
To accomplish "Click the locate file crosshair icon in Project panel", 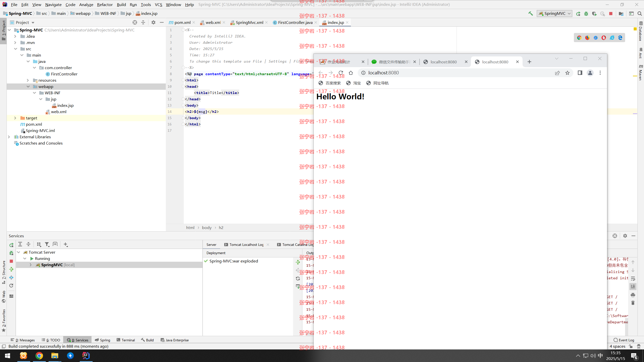I will [x=135, y=22].
